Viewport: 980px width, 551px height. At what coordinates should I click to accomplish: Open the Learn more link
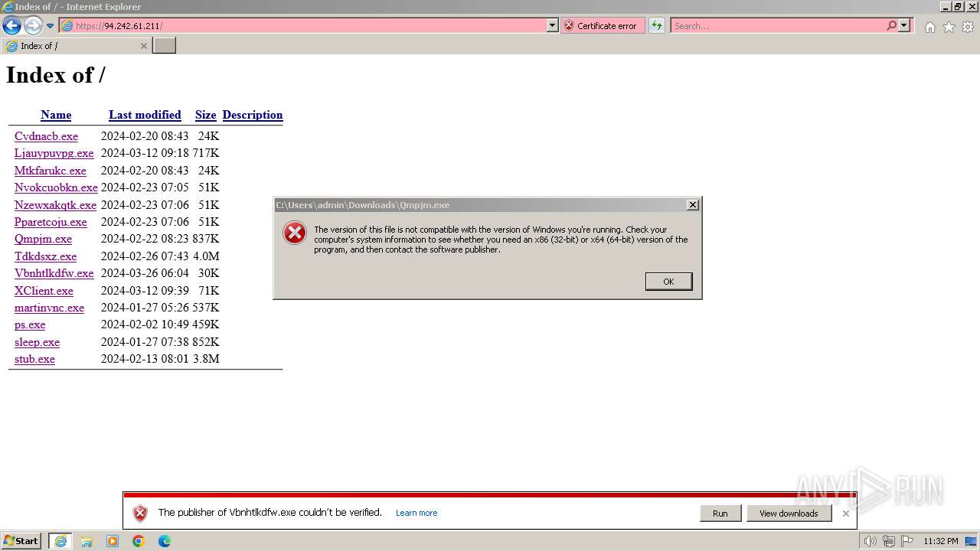pyautogui.click(x=416, y=514)
